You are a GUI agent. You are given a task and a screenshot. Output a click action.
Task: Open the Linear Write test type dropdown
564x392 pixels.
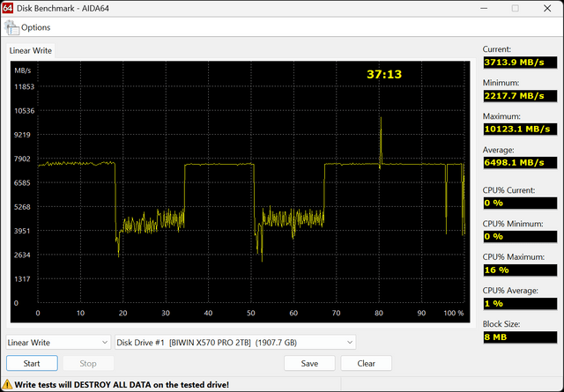(x=58, y=343)
